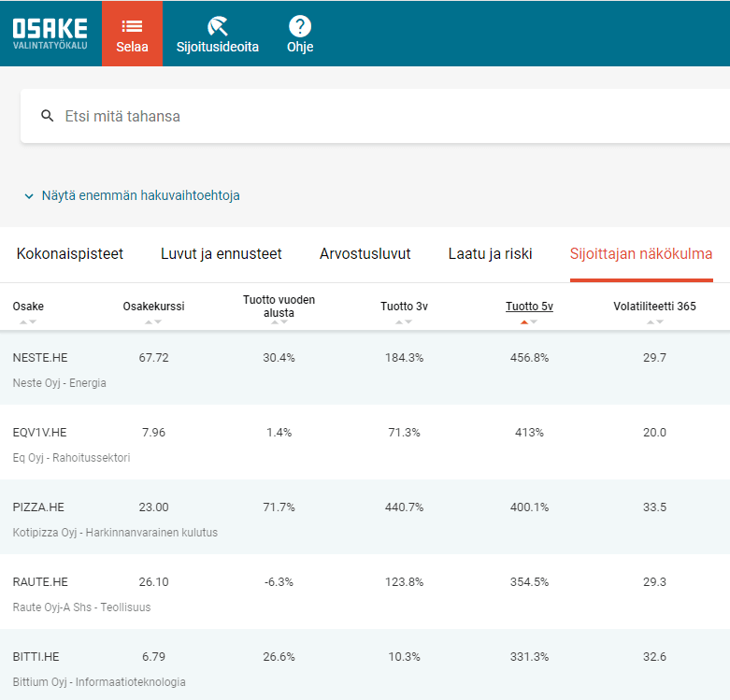Image resolution: width=730 pixels, height=700 pixels.
Task: Click EQV1V 5-year return 413%
Action: (x=529, y=433)
